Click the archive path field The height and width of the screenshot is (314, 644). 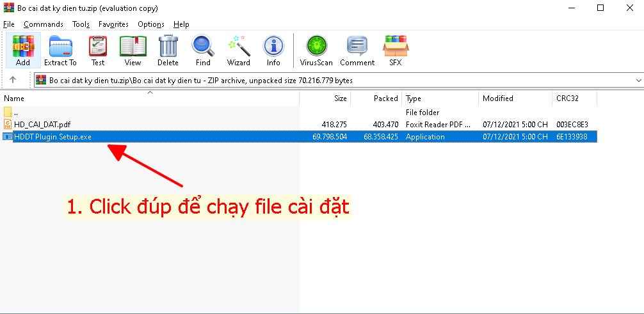pos(339,81)
